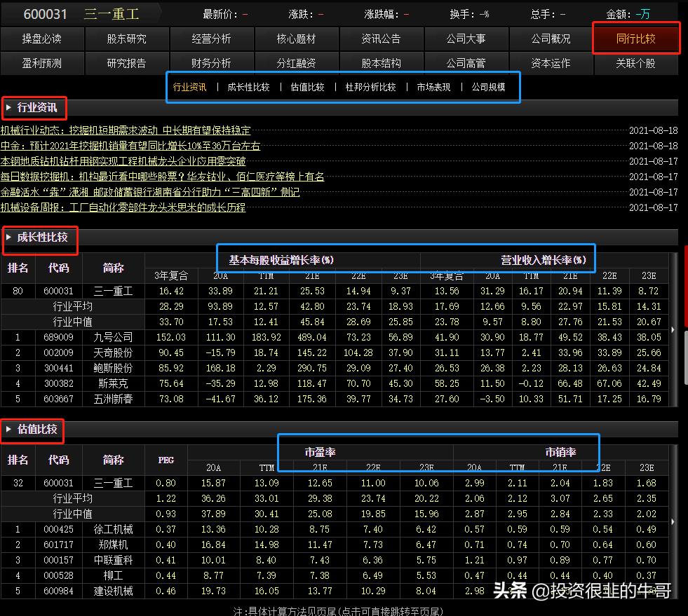Collapse the 行业资讯 section triangle
Viewport: 688px width, 616px height.
coord(8,107)
